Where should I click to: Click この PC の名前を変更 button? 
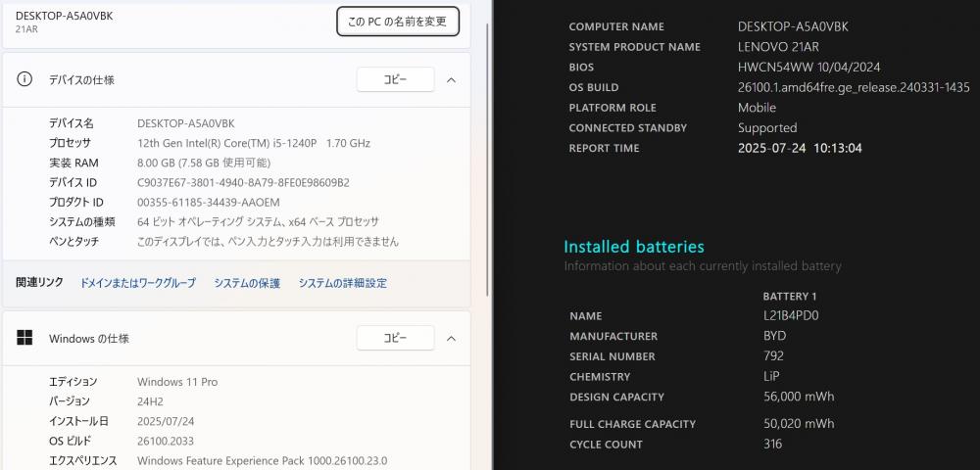coord(398,22)
